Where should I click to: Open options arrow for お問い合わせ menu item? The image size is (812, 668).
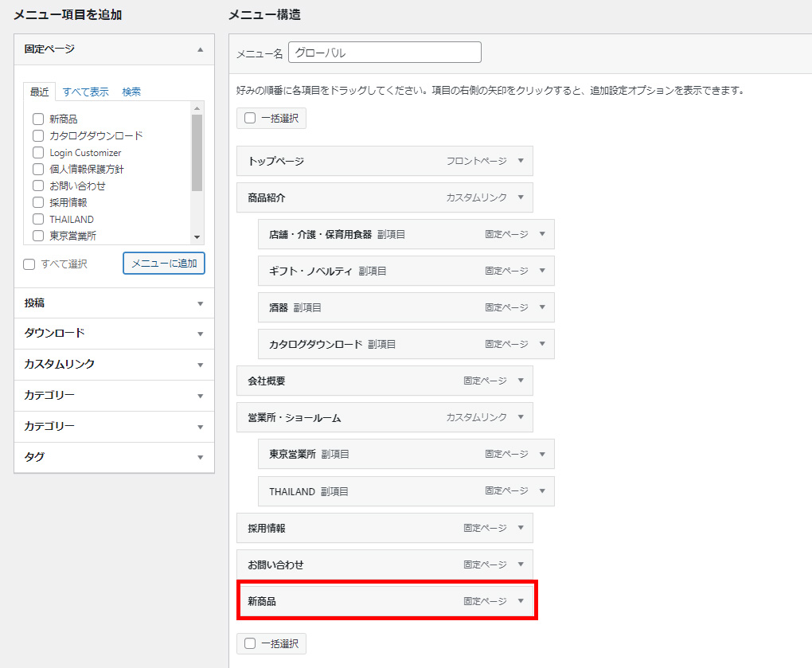point(521,564)
